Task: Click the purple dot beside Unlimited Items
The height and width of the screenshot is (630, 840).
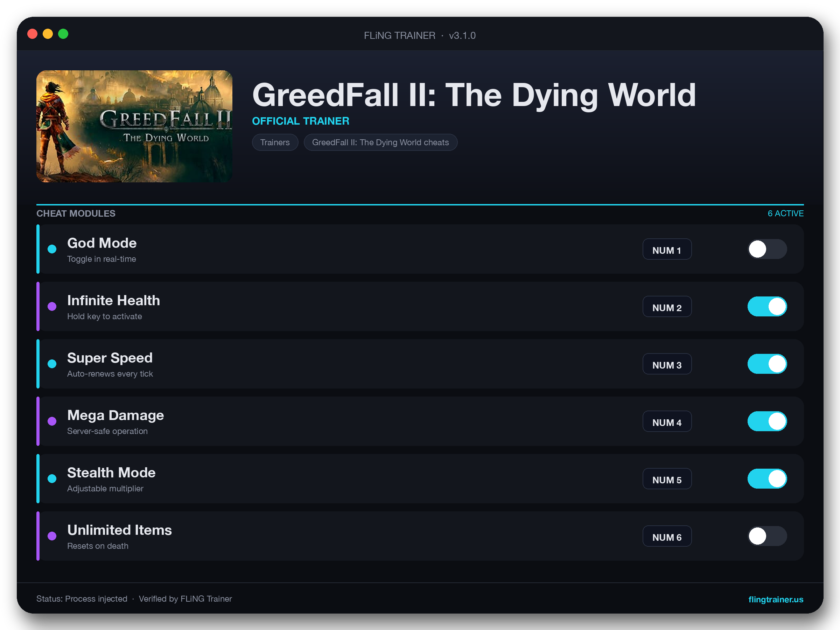Action: (x=52, y=536)
